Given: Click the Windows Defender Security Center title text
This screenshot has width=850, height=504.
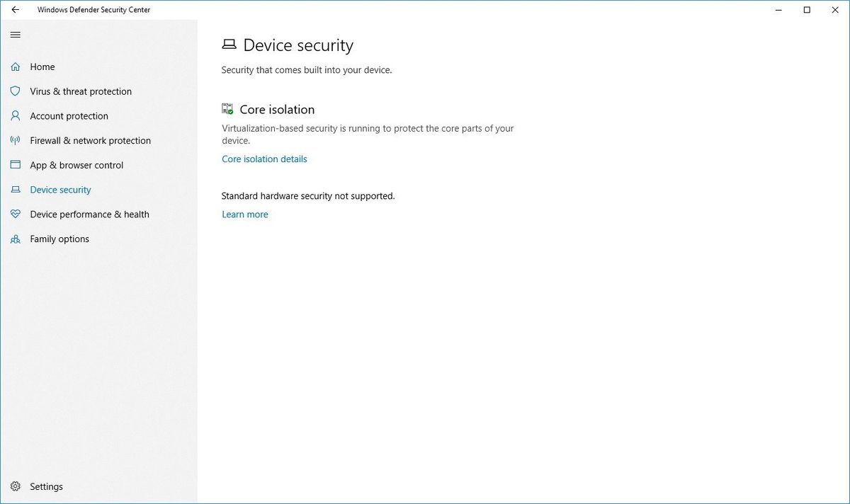Looking at the screenshot, I should [x=93, y=10].
